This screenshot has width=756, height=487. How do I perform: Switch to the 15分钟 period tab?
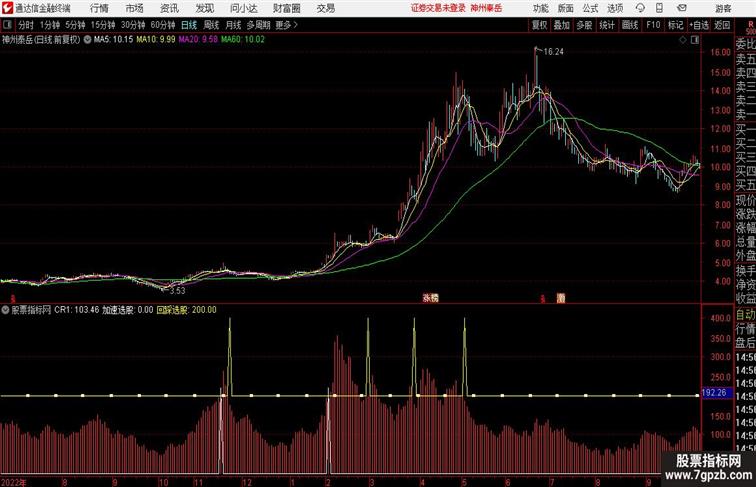(103, 25)
